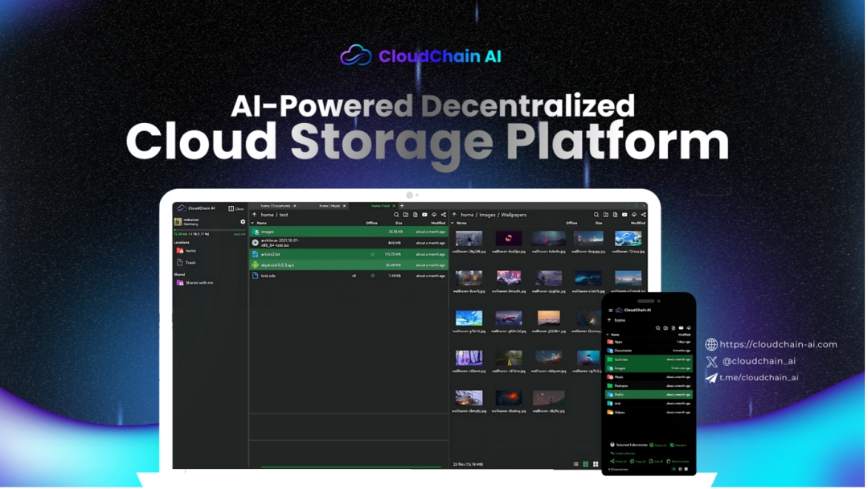Select the large grid view toggle in Wallpapers pane
868x489 pixels.
(596, 464)
